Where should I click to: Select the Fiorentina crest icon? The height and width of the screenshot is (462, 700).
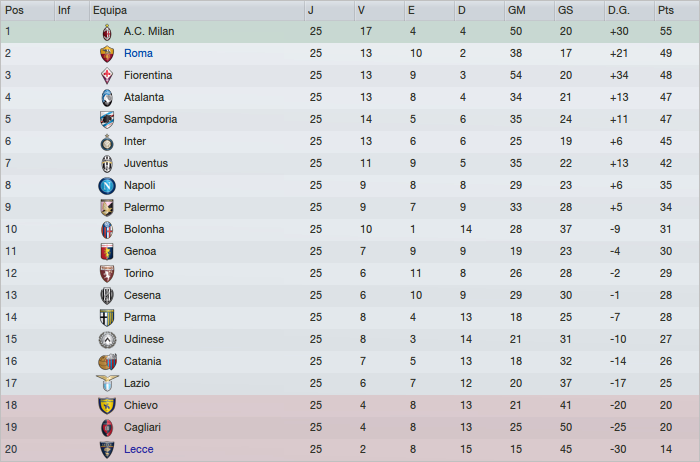point(107,75)
